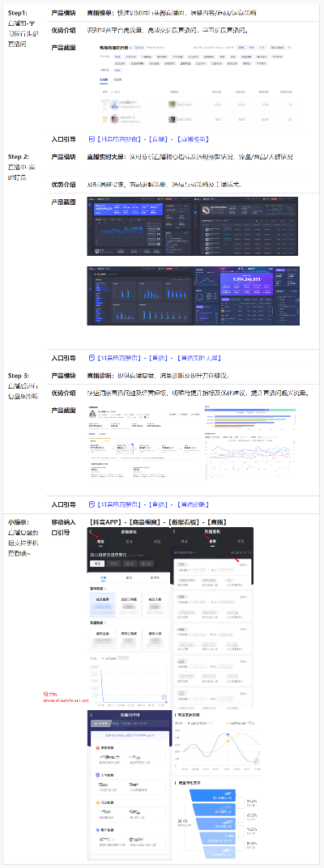
Task: Open 详情 of the fourth live session card
Action: [243, 661]
